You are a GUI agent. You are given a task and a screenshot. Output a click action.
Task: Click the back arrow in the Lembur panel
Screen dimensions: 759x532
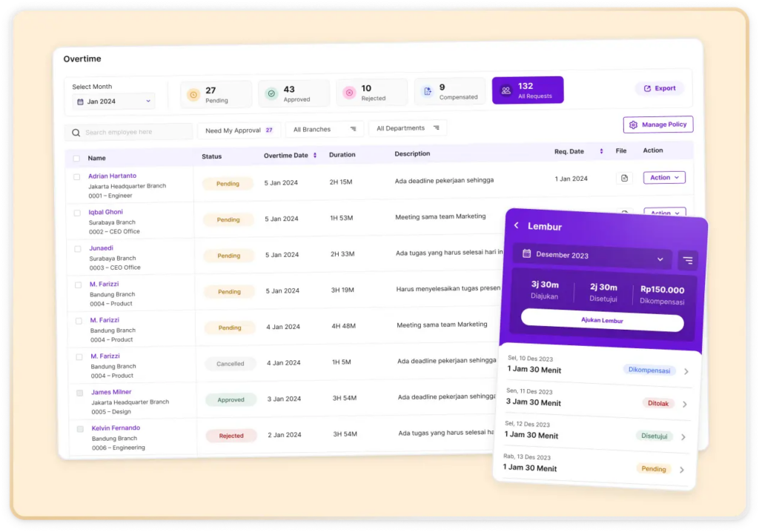point(517,226)
